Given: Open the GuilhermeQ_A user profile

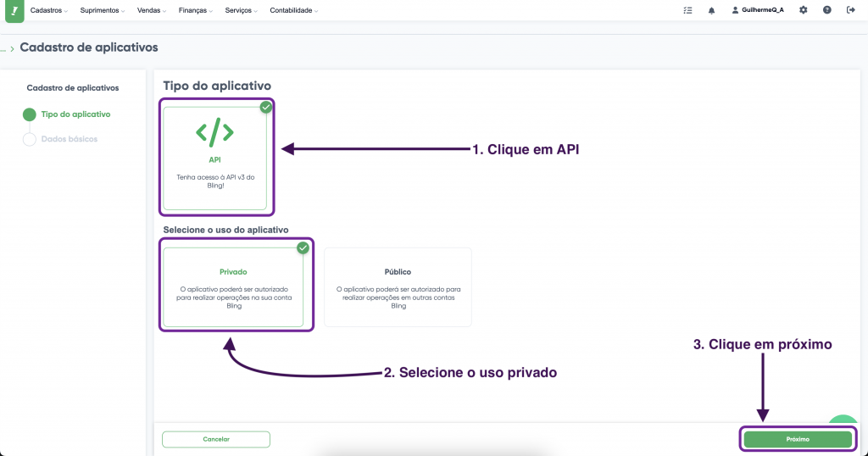Looking at the screenshot, I should tap(758, 10).
